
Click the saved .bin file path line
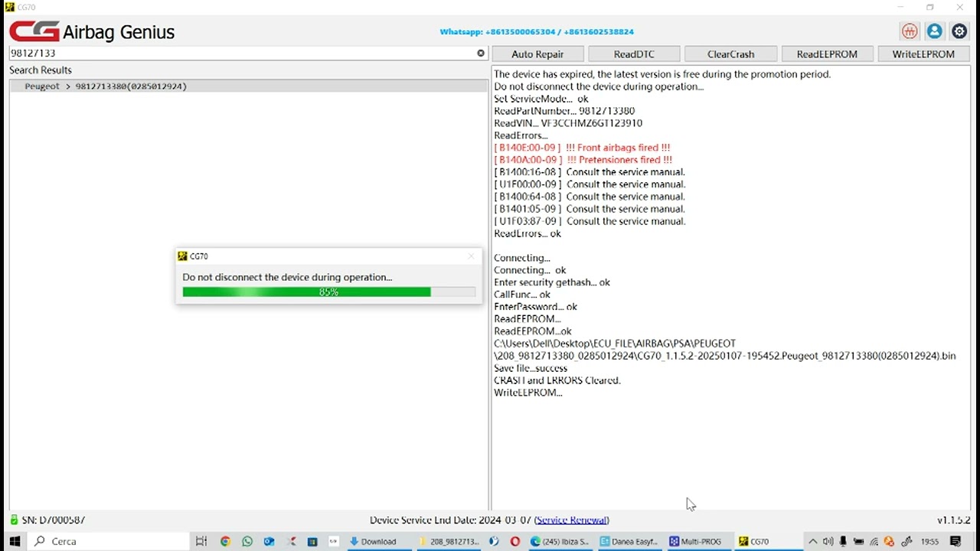724,350
